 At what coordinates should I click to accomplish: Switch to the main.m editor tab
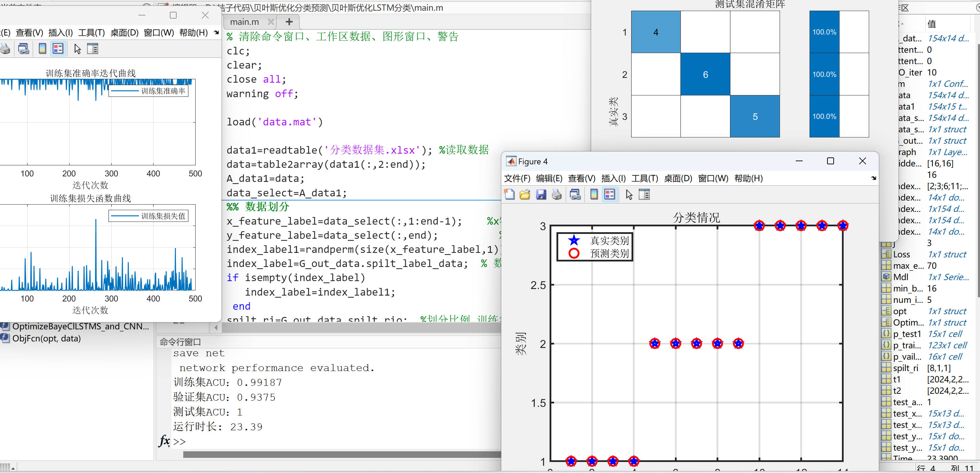tap(244, 22)
